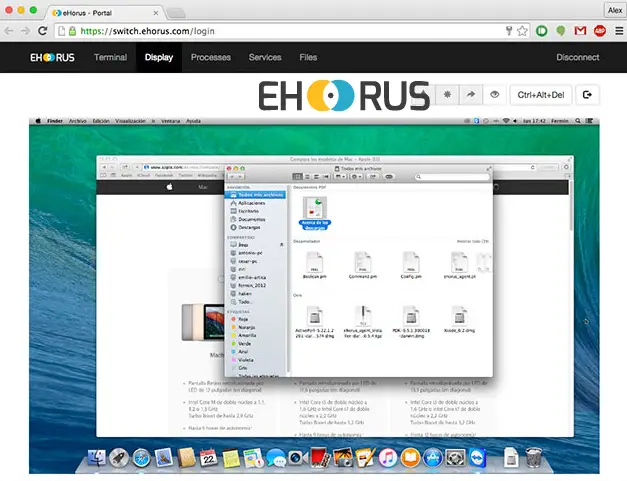The height and width of the screenshot is (481, 627).
Task: Click the Safari window vertical scrollbar
Action: 571,206
